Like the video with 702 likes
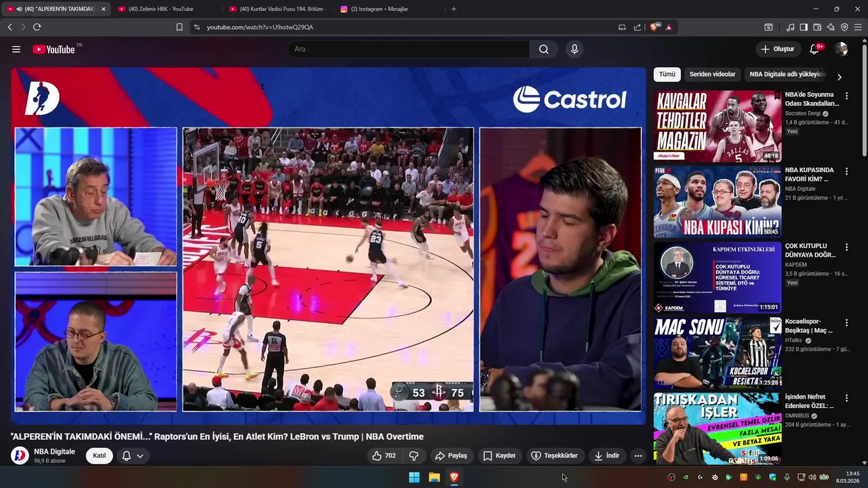 (384, 455)
